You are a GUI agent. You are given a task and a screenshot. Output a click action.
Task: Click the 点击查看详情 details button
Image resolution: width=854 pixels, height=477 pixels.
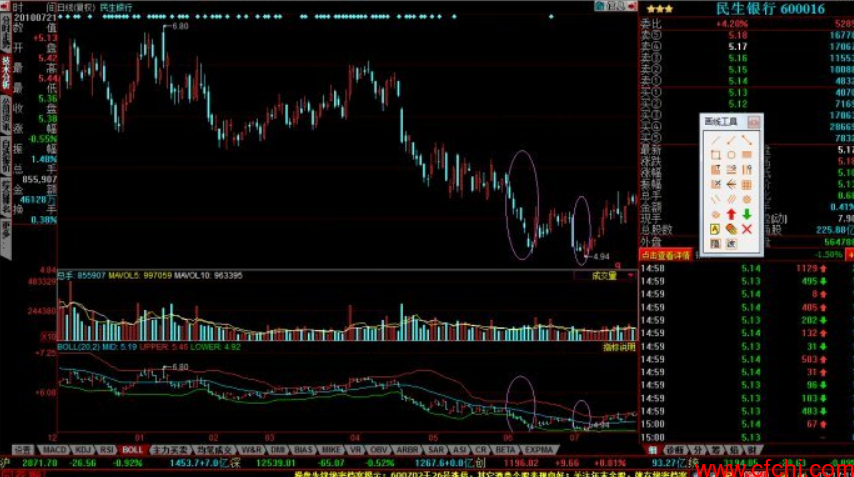click(x=666, y=255)
